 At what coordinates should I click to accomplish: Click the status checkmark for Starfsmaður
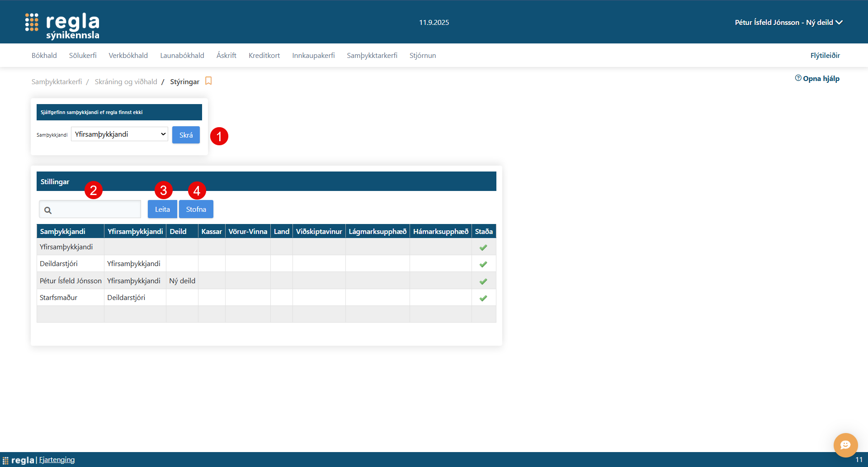coord(483,298)
